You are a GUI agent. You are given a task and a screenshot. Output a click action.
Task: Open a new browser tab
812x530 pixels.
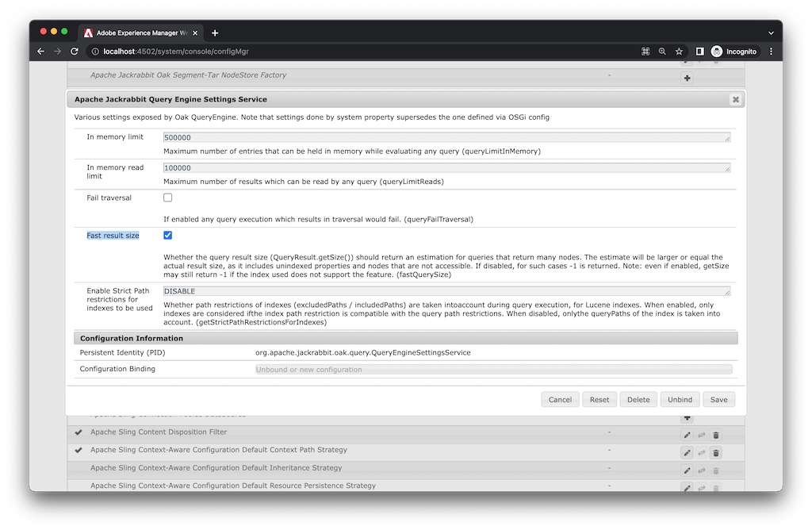[215, 33]
